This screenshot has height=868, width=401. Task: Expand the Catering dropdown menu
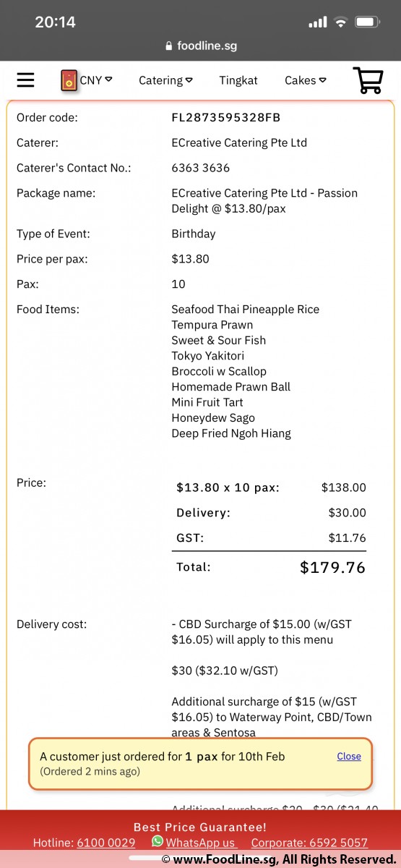tap(165, 80)
